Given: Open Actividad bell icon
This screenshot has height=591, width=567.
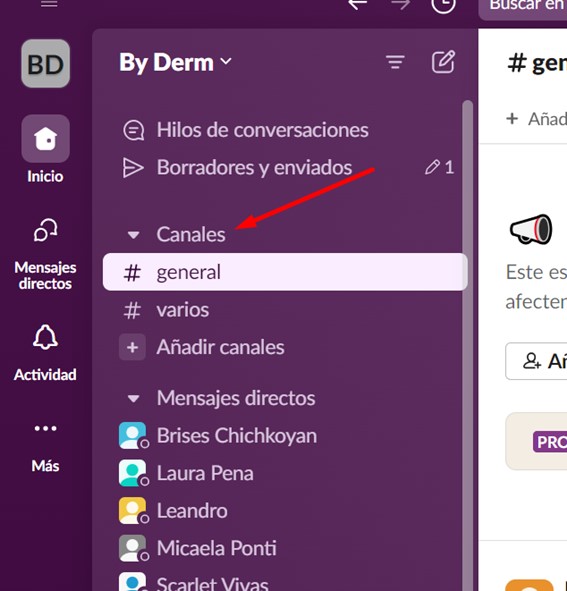Looking at the screenshot, I should point(45,337).
